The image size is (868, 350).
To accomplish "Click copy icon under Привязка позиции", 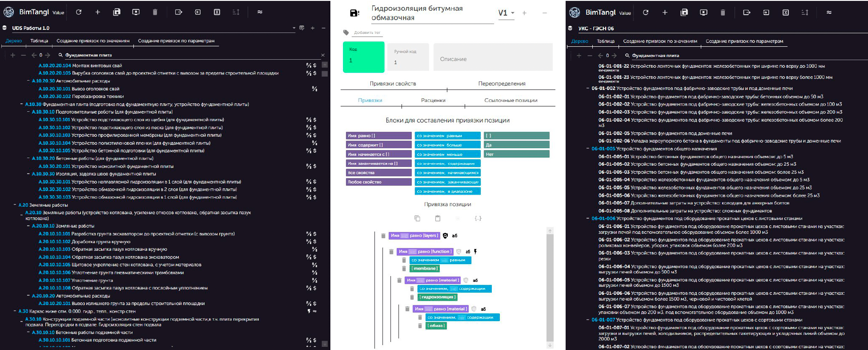I will 417,218.
